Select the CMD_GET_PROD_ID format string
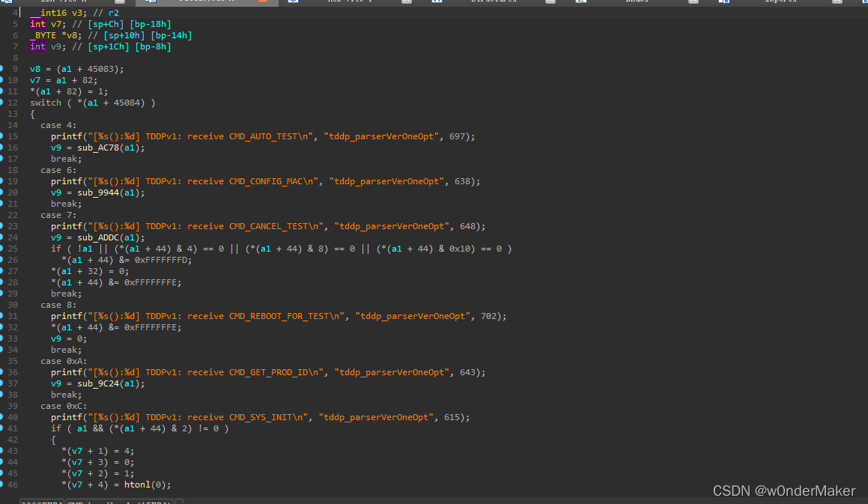The height and width of the screenshot is (504, 868). tap(206, 372)
